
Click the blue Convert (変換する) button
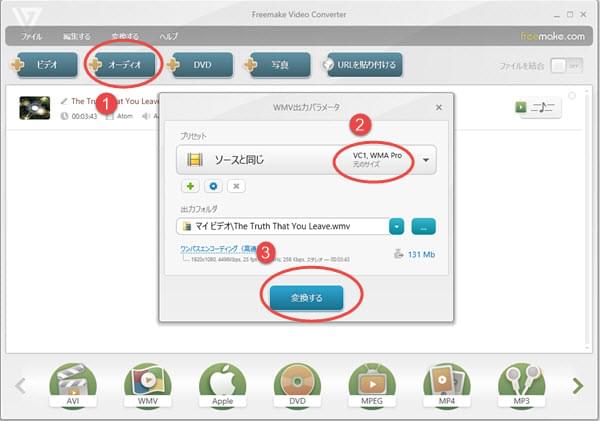[307, 297]
